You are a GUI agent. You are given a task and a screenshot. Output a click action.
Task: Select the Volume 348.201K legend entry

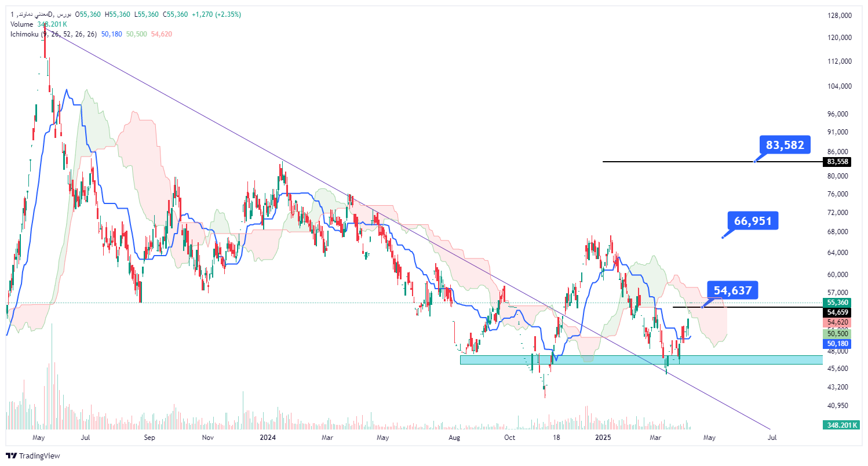click(x=39, y=24)
